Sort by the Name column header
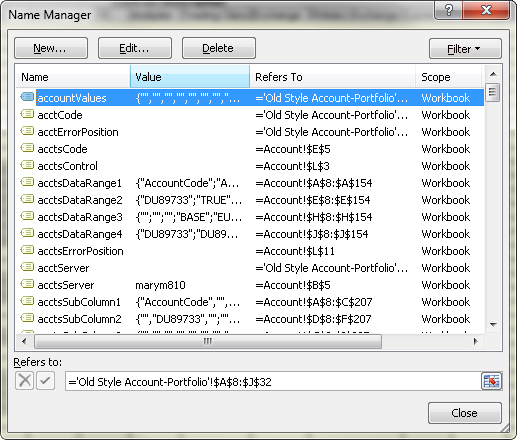This screenshot has height=440, width=517. click(x=73, y=77)
